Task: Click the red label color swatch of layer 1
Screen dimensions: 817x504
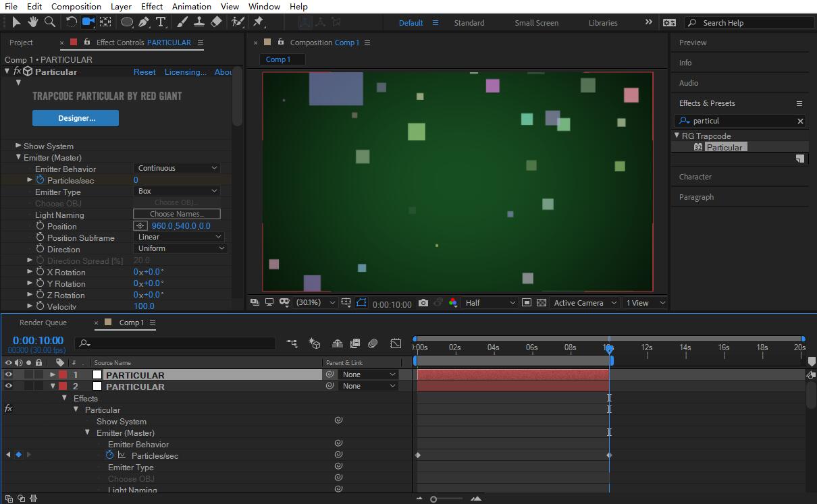Action: pyautogui.click(x=63, y=374)
